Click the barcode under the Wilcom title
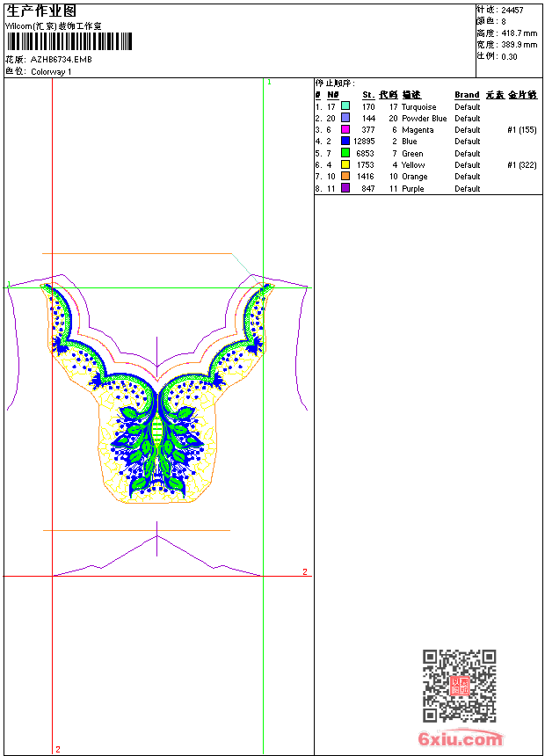 coord(69,41)
